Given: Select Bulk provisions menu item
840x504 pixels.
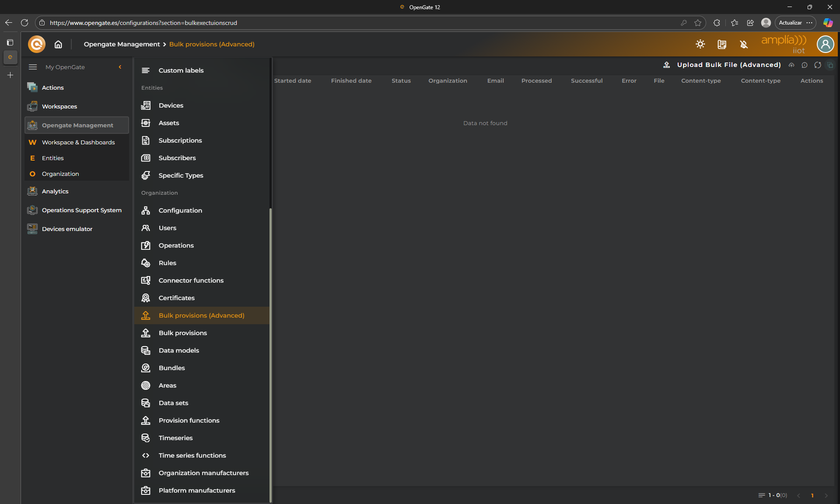Looking at the screenshot, I should (x=182, y=333).
